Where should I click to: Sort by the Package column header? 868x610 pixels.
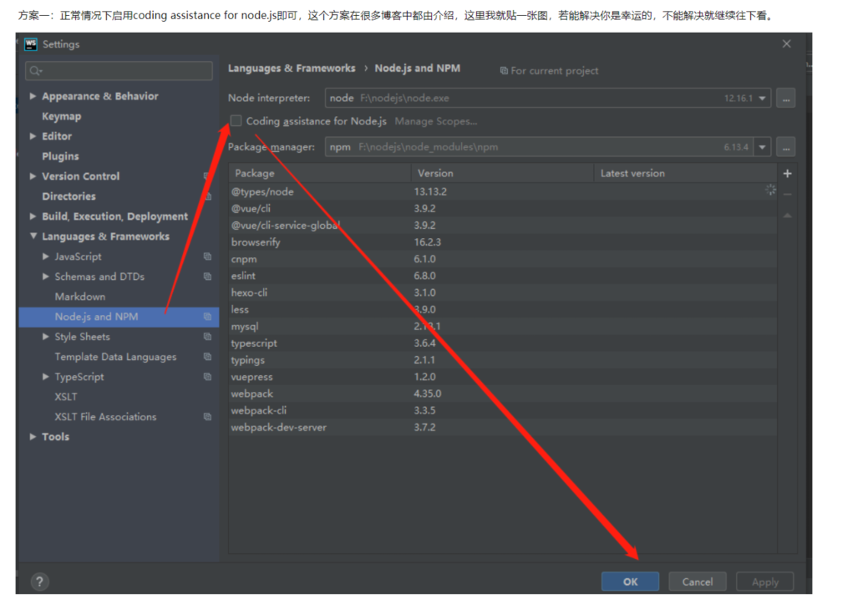coord(319,173)
